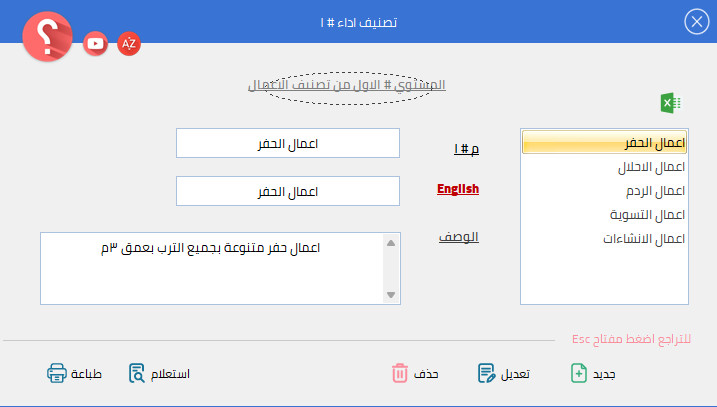Click the green جديد new document icon
717x407 pixels.
click(x=578, y=374)
